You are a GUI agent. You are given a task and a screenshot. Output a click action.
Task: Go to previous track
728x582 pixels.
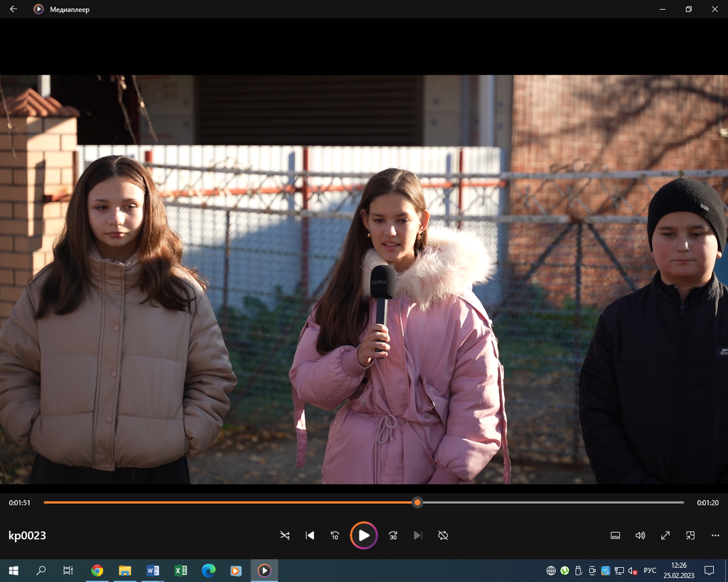tap(310, 535)
